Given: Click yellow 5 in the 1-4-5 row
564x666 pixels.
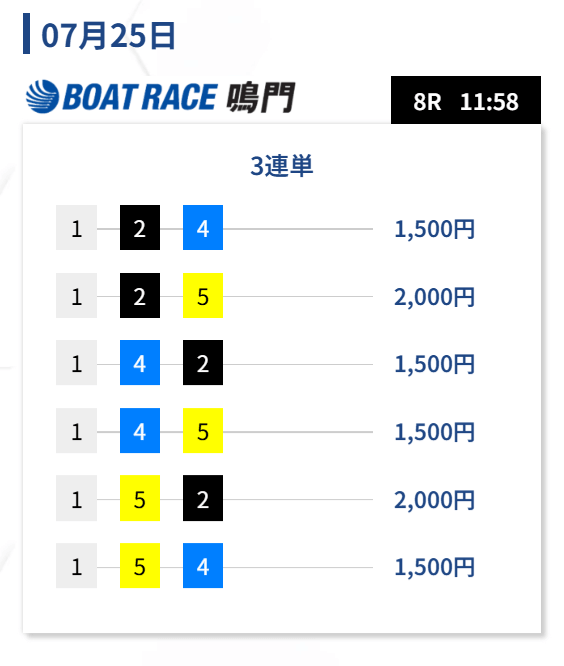Looking at the screenshot, I should pyautogui.click(x=203, y=431).
